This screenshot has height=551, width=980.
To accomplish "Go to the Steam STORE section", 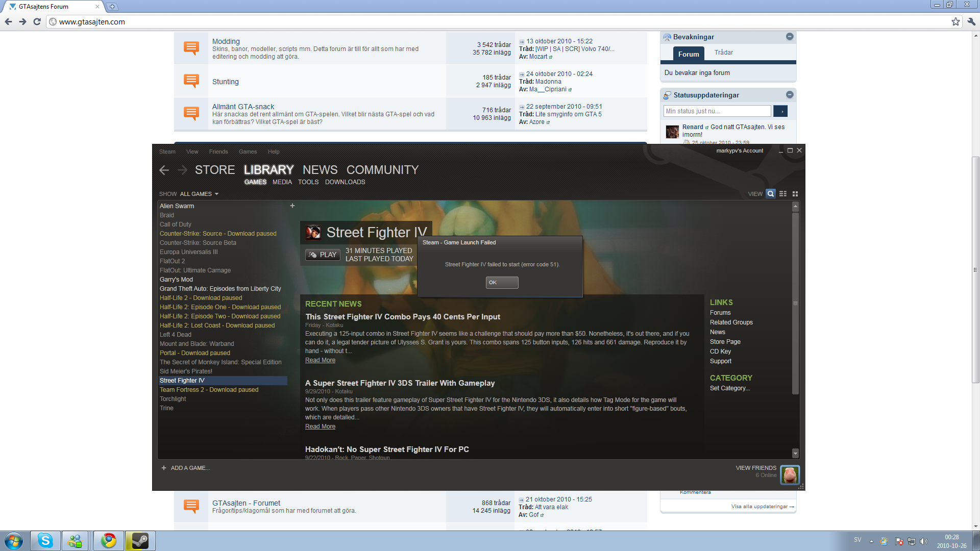I will tap(215, 170).
